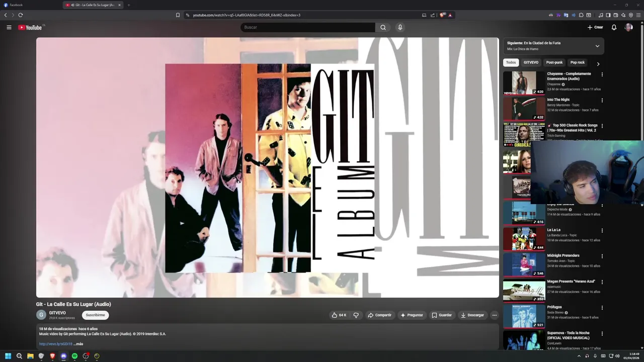Select the Todos filter chip
The width and height of the screenshot is (644, 362).
pyautogui.click(x=511, y=62)
